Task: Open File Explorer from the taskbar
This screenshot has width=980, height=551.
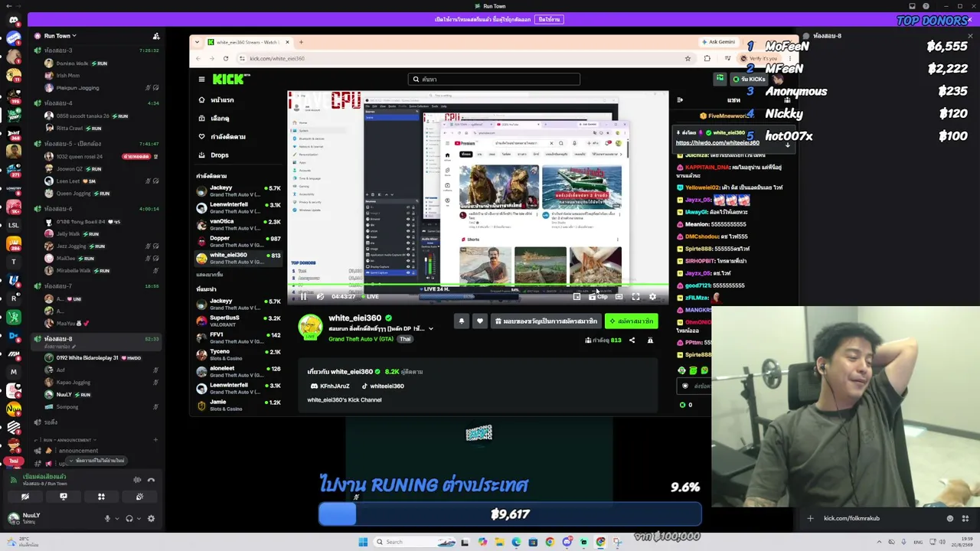Action: [499, 542]
